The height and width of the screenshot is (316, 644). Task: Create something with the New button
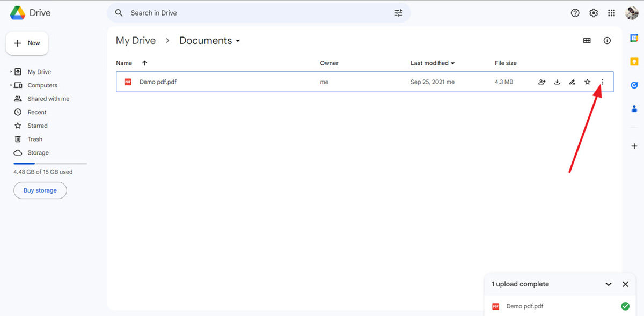tap(27, 43)
